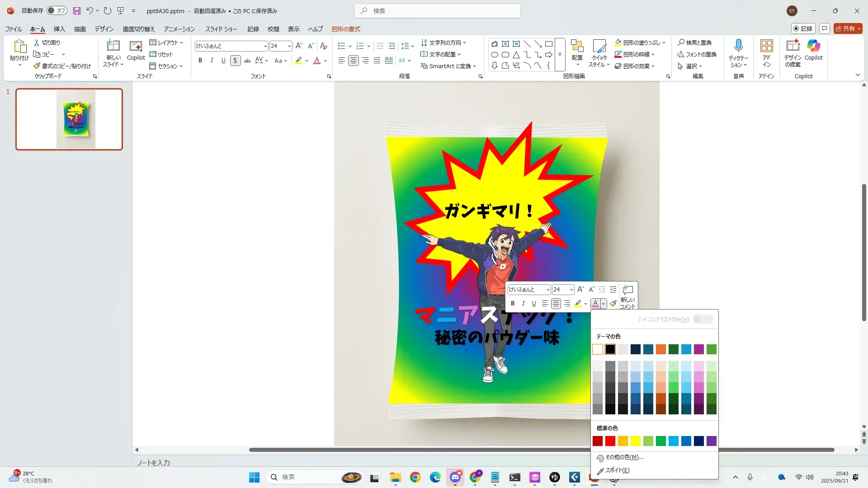The image size is (868, 488).
Task: Toggle text shadow button in ribbon
Action: [x=235, y=61]
